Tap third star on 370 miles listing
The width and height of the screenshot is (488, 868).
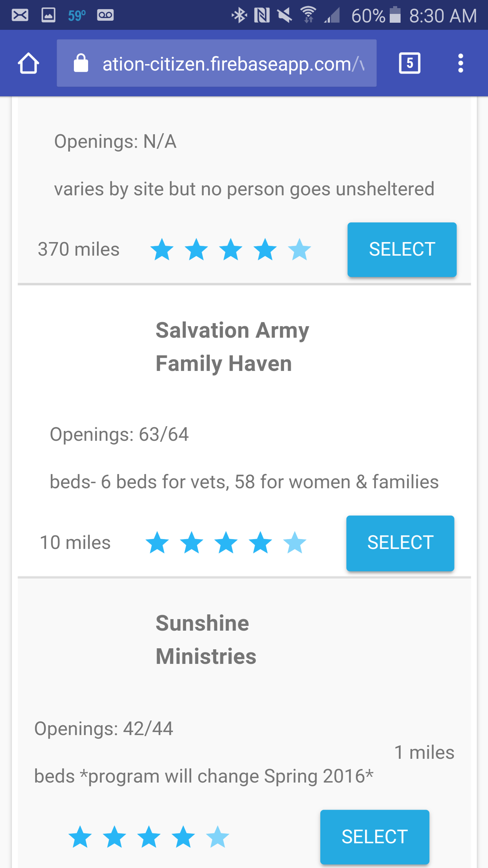pos(231,250)
